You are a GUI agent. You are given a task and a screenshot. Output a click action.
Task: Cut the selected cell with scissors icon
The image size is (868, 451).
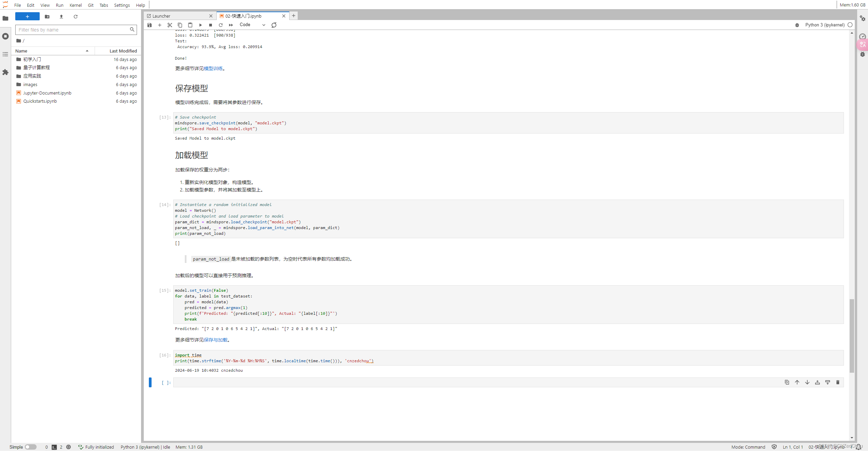(170, 25)
